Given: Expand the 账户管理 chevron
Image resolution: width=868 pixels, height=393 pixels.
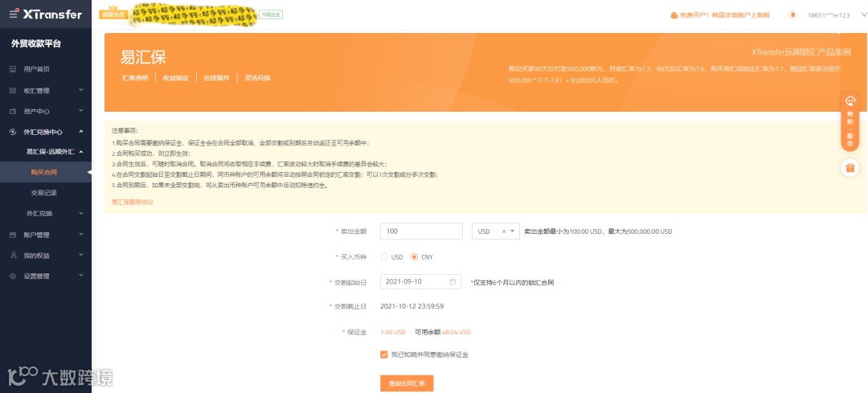Looking at the screenshot, I should (81, 234).
